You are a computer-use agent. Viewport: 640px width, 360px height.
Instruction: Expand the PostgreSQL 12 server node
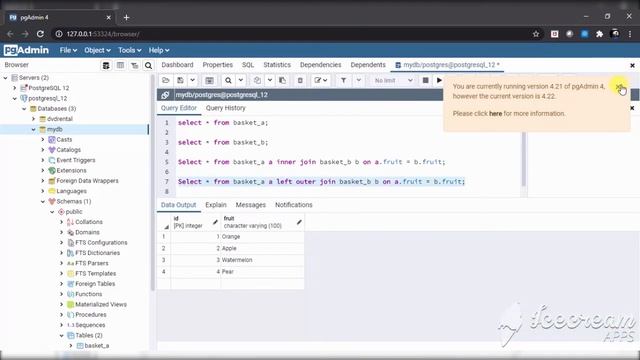(15, 88)
